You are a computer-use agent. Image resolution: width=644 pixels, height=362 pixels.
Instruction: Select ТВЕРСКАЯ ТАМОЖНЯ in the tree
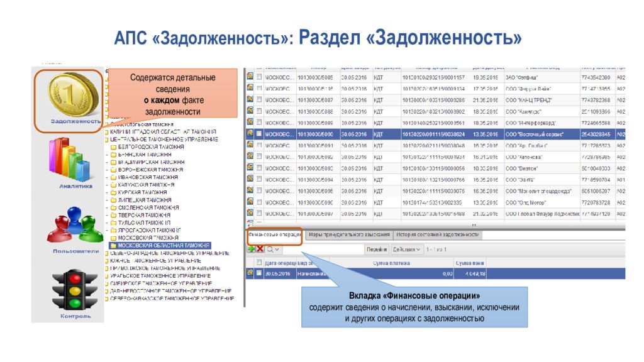tap(144, 215)
